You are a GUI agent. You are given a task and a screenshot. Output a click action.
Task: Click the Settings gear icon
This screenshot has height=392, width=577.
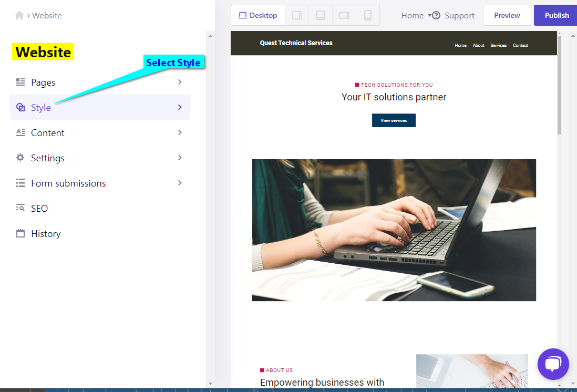[20, 158]
